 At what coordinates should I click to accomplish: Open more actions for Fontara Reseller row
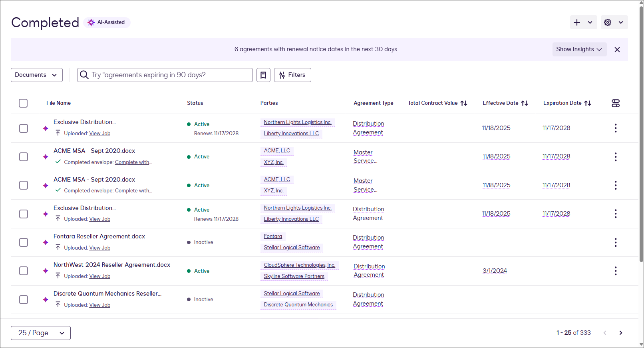tap(616, 242)
